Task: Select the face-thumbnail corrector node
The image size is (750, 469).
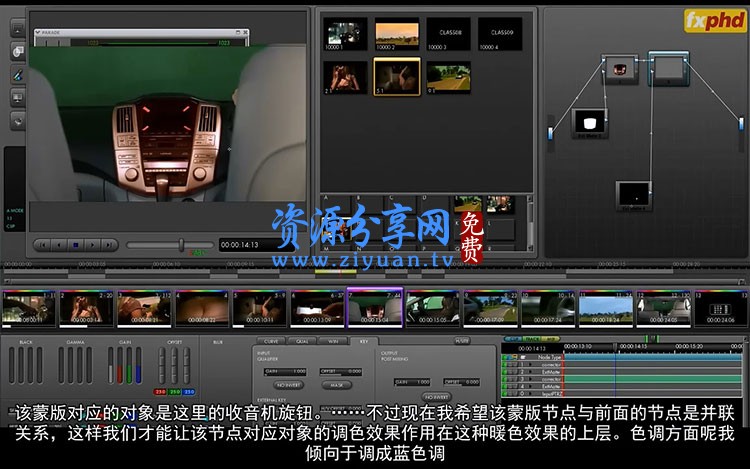Action: pyautogui.click(x=619, y=69)
